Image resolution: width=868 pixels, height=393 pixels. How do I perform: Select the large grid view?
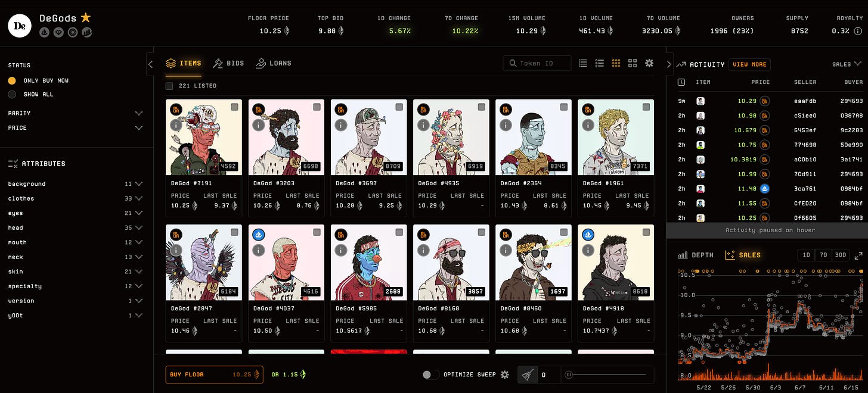(x=633, y=63)
